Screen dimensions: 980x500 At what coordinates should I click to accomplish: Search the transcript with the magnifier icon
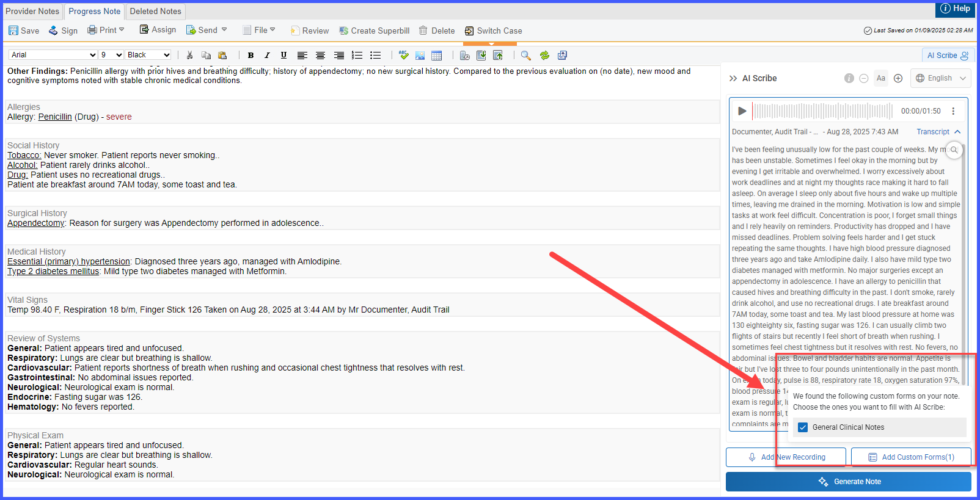(x=954, y=150)
